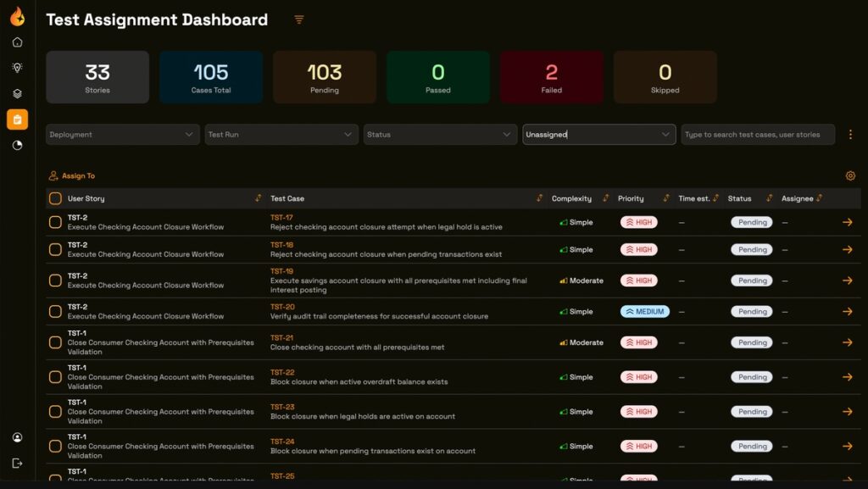Open the pie chart reports icon
Viewport: 868px width, 489px height.
coord(17,145)
